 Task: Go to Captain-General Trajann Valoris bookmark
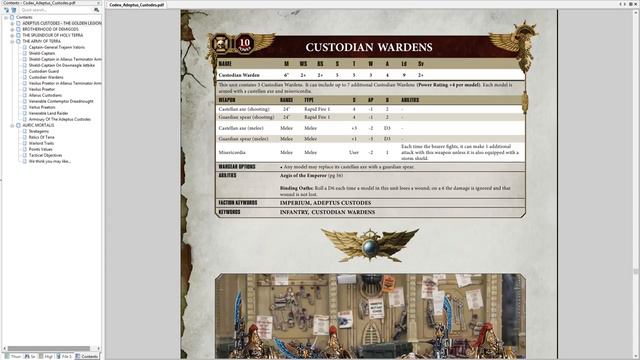(x=57, y=47)
